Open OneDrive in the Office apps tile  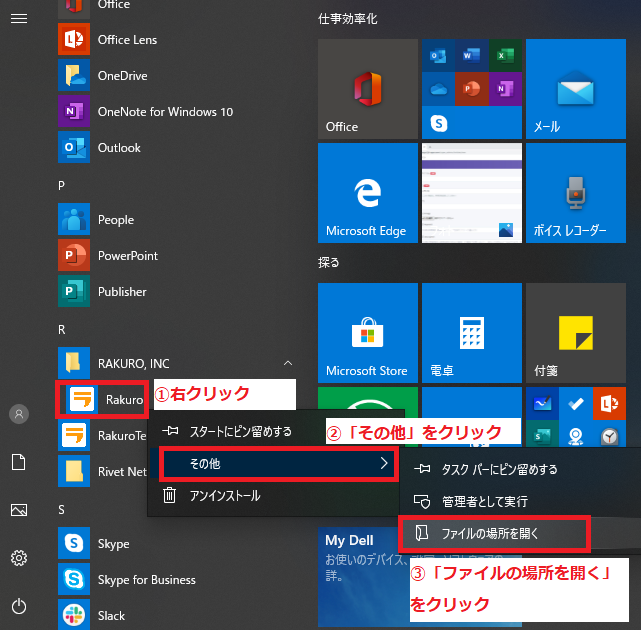point(438,89)
